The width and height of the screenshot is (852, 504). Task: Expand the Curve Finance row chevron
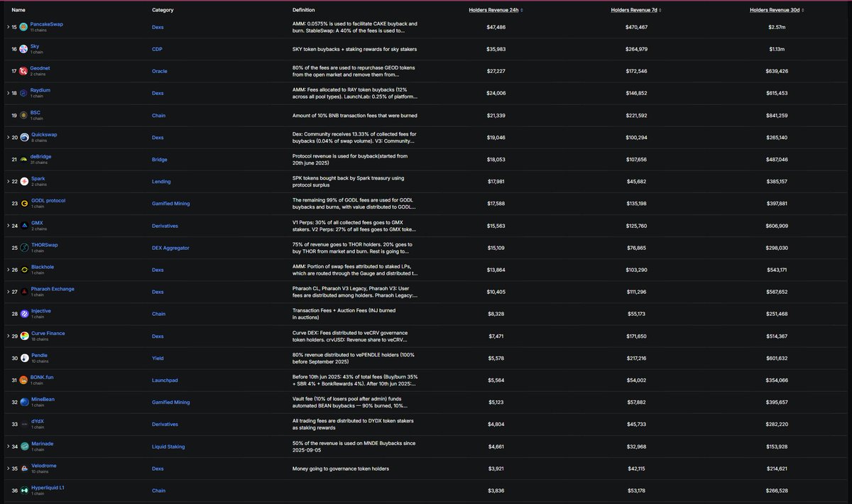pos(8,336)
